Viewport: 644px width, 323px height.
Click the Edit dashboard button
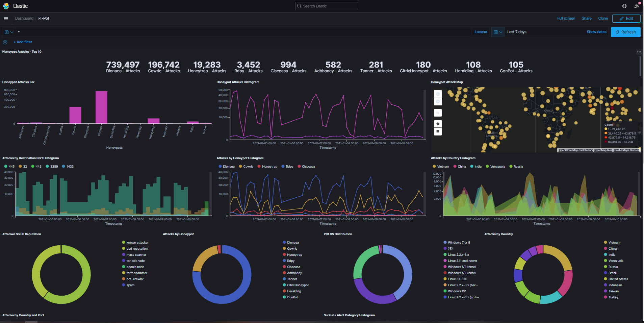tap(626, 19)
